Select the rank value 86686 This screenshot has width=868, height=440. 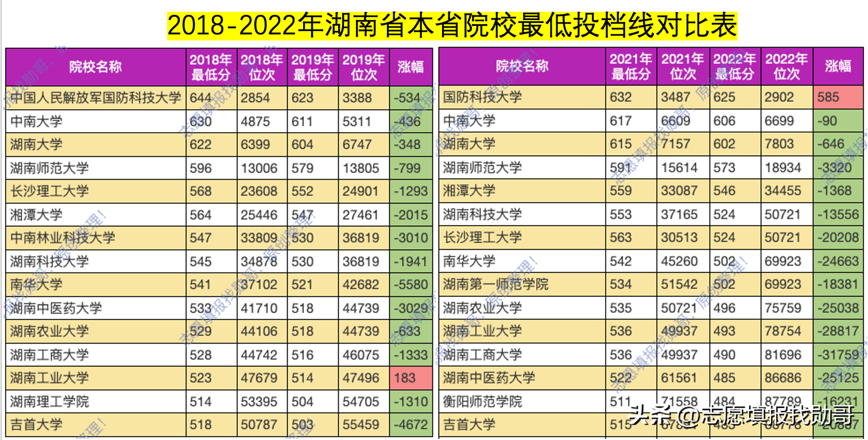coord(783,377)
